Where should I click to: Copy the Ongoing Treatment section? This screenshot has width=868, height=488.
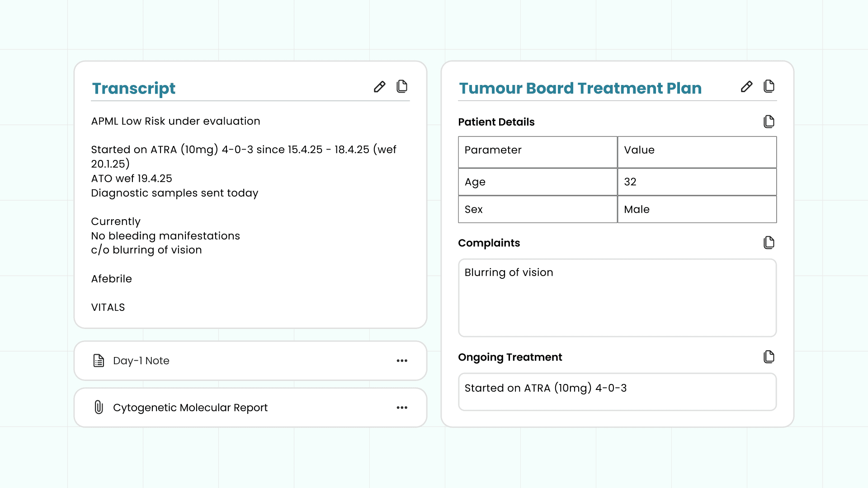click(x=769, y=357)
